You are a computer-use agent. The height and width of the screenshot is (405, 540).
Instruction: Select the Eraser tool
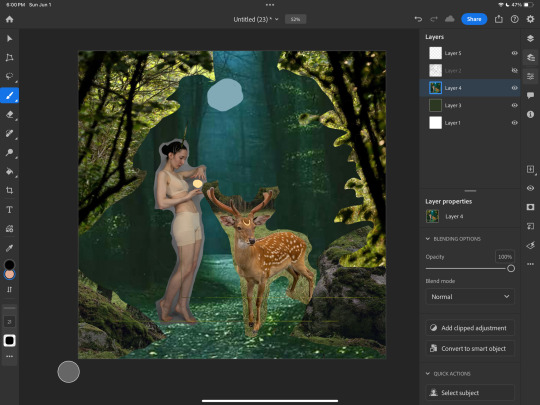click(x=10, y=114)
